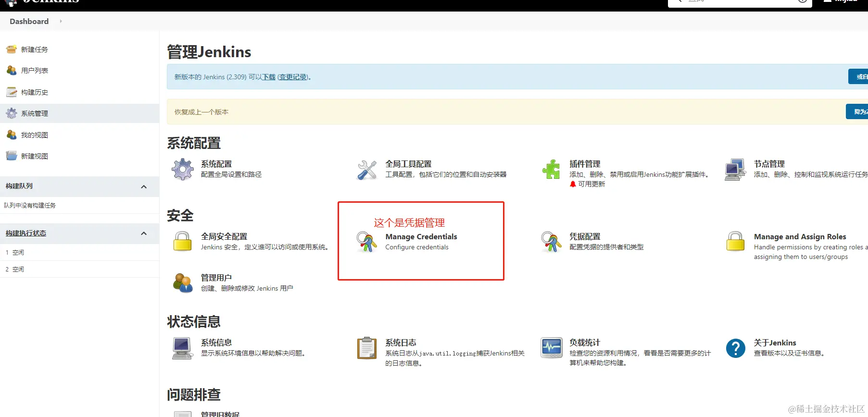
Task: Open the 负载统计 link
Action: click(585, 343)
